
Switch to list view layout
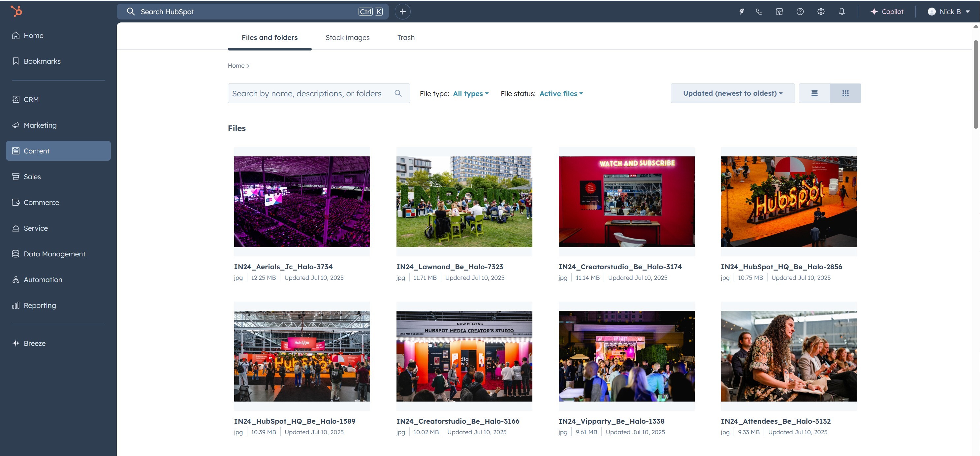[814, 93]
